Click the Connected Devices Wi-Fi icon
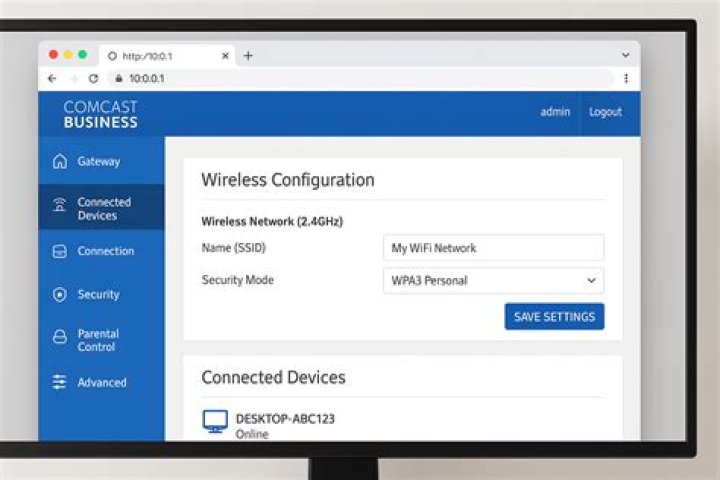Image resolution: width=720 pixels, height=480 pixels. 60,208
